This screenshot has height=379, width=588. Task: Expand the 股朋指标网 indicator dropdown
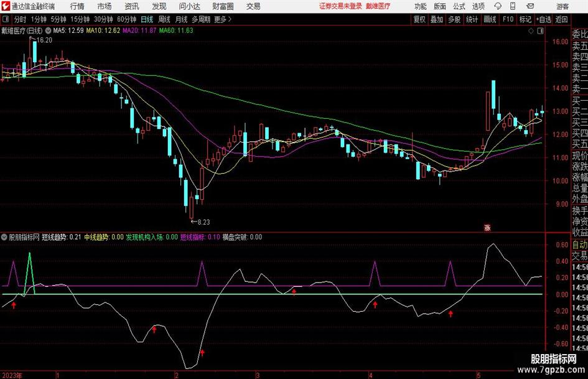click(x=4, y=237)
